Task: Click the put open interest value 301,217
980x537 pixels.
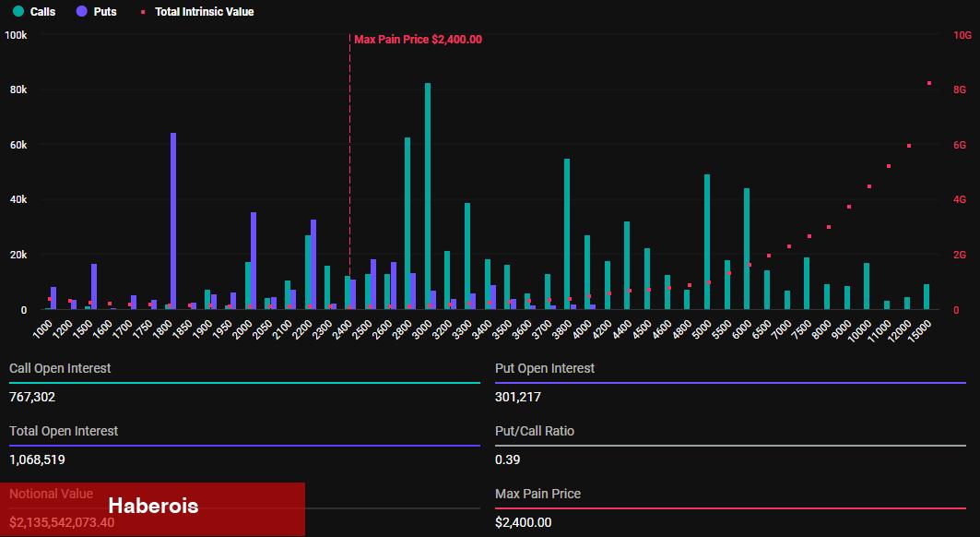Action: (x=517, y=397)
